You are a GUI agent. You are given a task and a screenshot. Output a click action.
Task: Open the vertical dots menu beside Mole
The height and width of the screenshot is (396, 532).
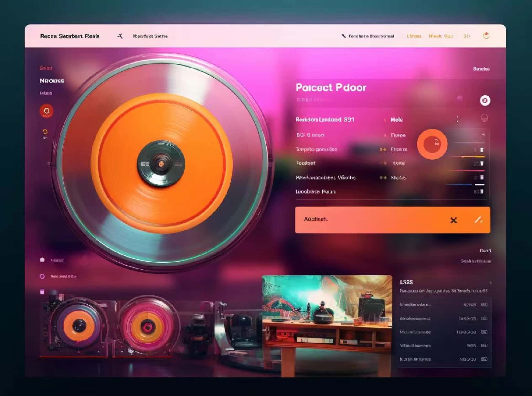(x=457, y=119)
